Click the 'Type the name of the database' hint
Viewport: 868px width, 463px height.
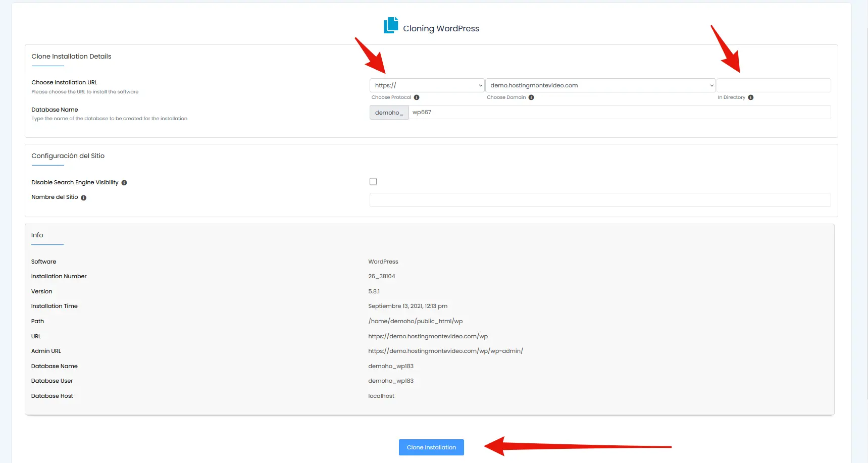click(x=110, y=119)
